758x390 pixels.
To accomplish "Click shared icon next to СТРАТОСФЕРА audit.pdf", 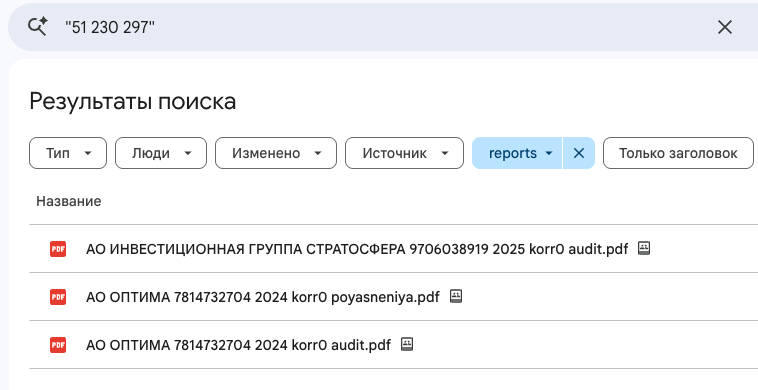I will click(644, 248).
